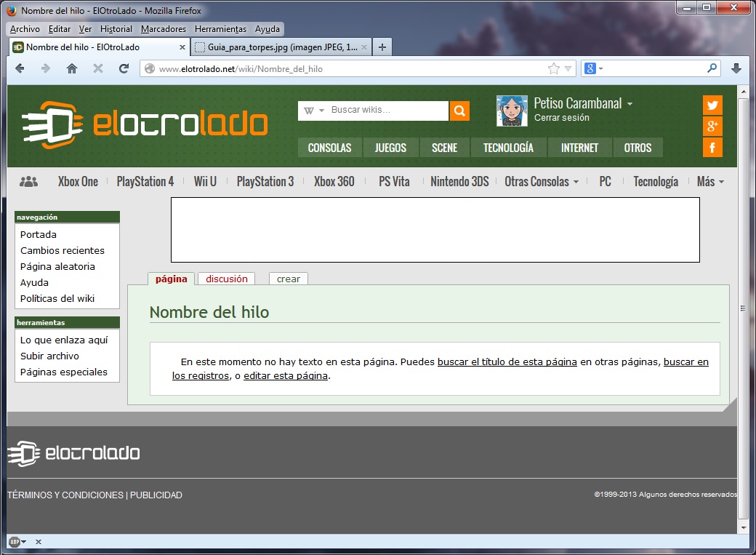Click Cambios recientes in the sidebar
Viewport: 756px width, 555px height.
[63, 250]
